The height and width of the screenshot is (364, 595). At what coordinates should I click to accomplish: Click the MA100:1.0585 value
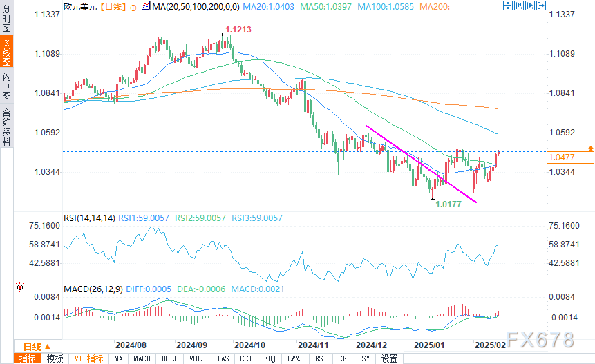tap(386, 6)
